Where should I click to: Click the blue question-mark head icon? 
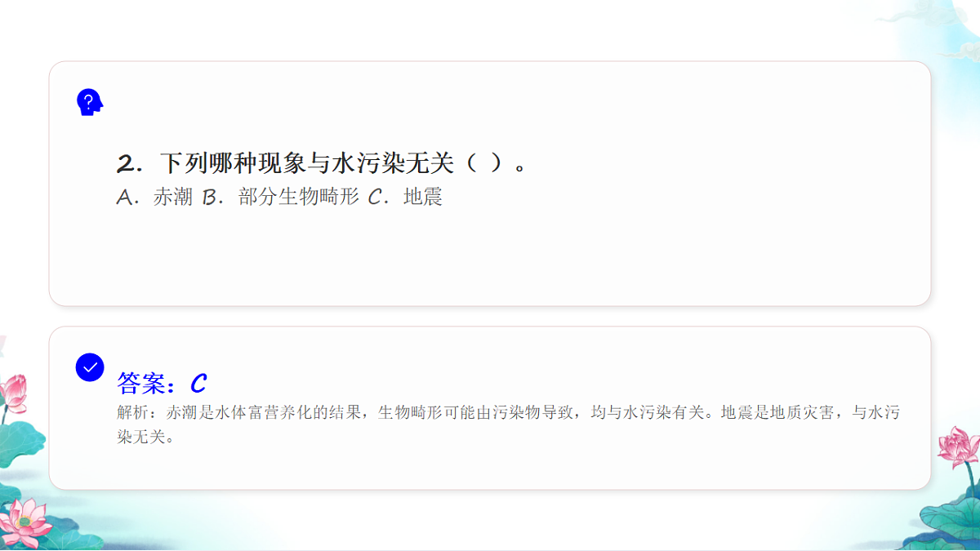90,102
